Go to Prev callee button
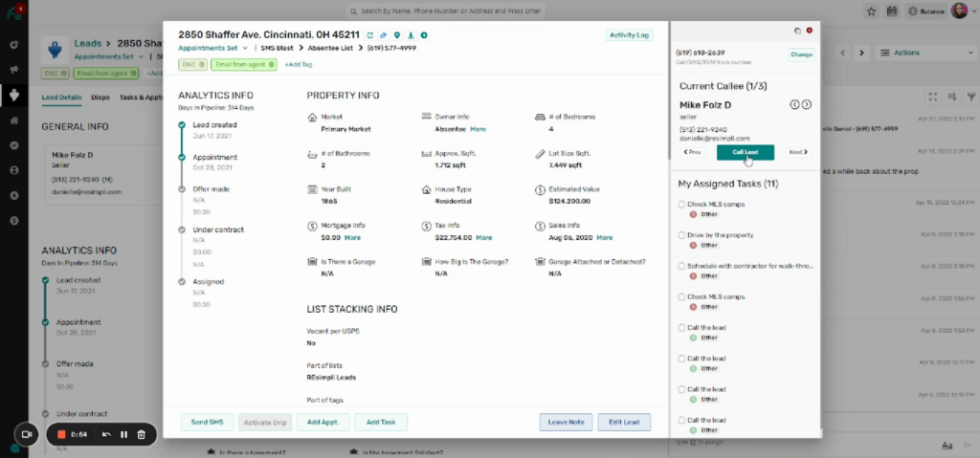This screenshot has height=458, width=980. pos(693,152)
